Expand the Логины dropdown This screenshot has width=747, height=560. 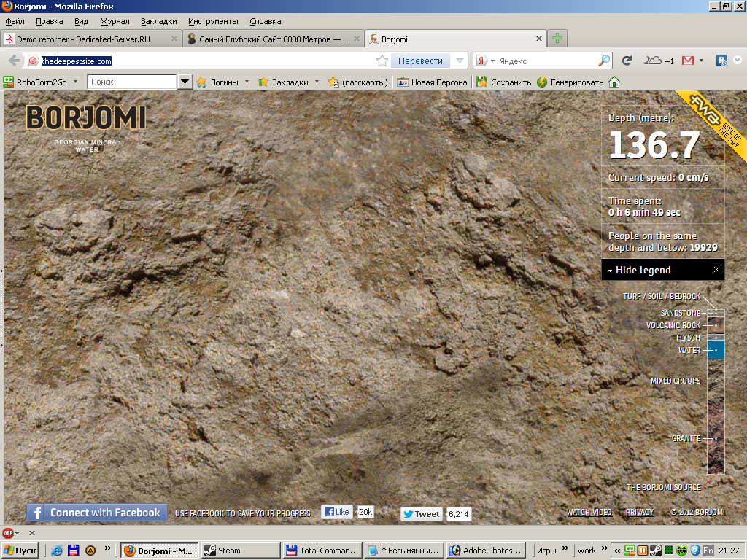247,82
